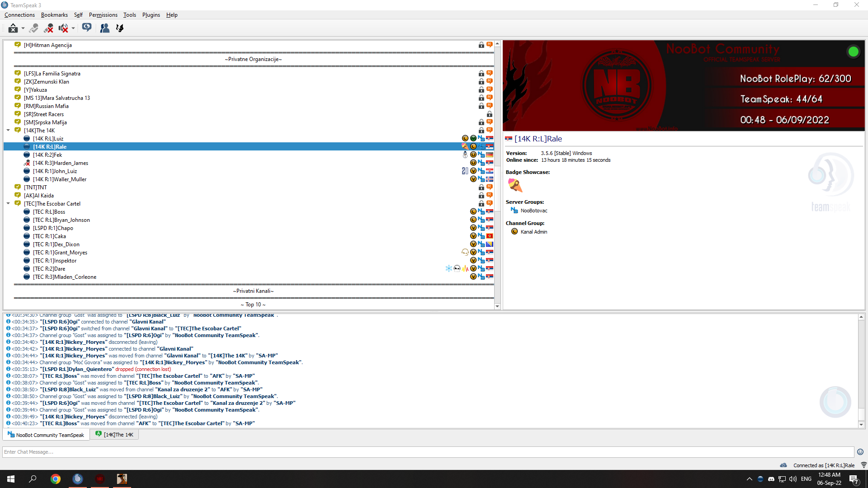Screen dimensions: 868x488
Task: Collapse the [TEC]The Escobar Cartel channel
Action: [8, 203]
